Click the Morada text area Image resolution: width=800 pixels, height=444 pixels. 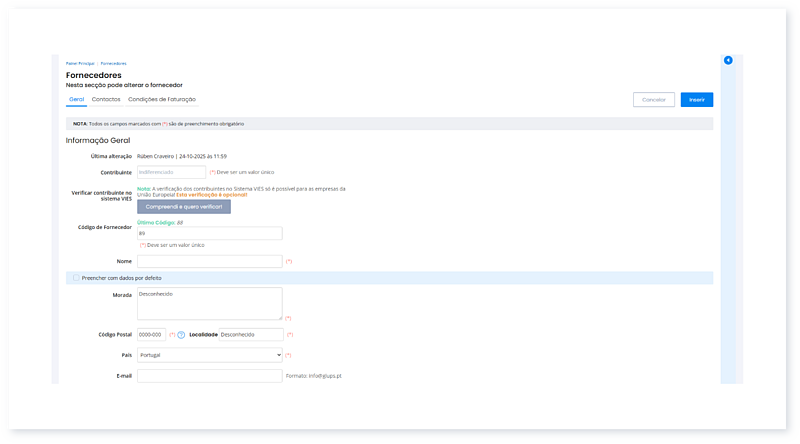click(x=209, y=303)
